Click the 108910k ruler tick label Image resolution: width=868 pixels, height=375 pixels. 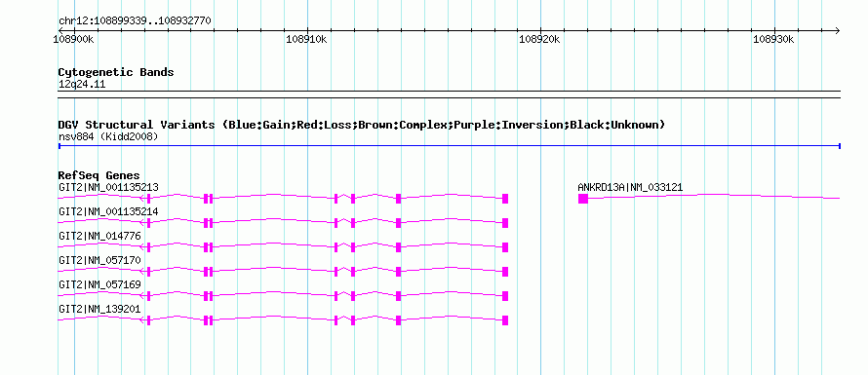(306, 39)
